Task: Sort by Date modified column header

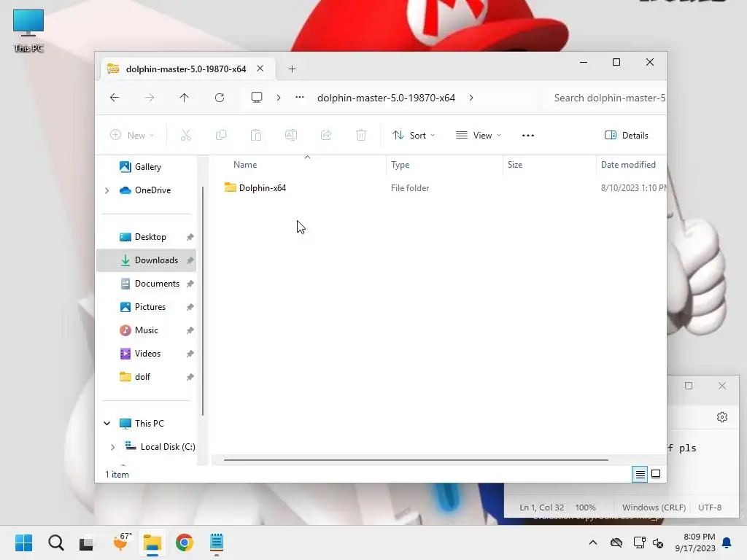Action: 628,164
